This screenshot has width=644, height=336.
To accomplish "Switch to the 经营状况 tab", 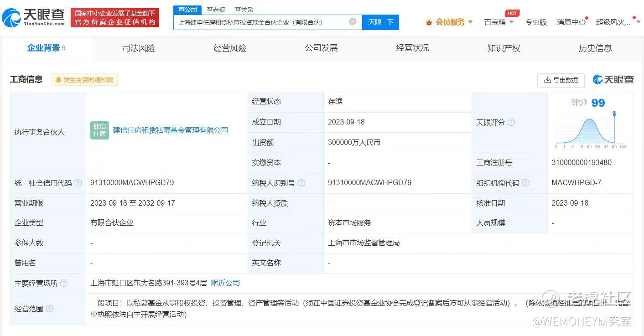I will [412, 48].
